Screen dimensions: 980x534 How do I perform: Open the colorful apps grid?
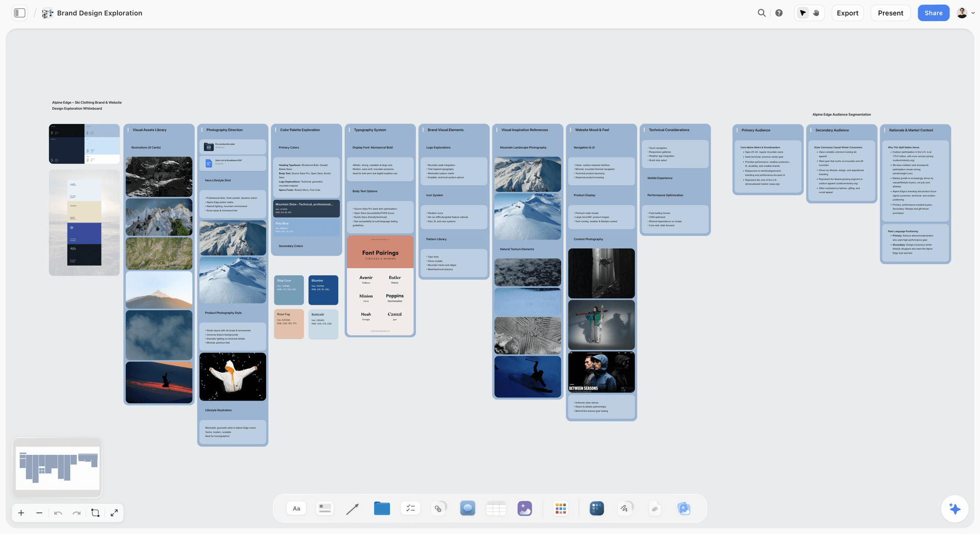coord(560,509)
